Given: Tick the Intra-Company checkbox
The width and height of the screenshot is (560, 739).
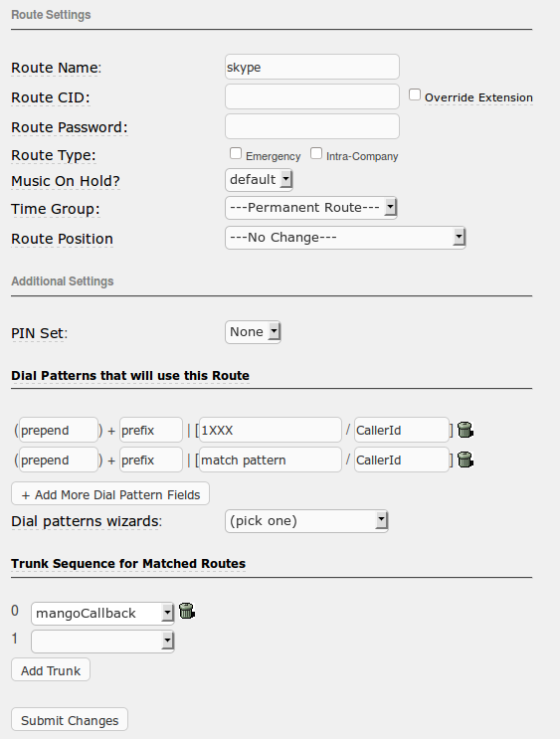Looking at the screenshot, I should 316,153.
